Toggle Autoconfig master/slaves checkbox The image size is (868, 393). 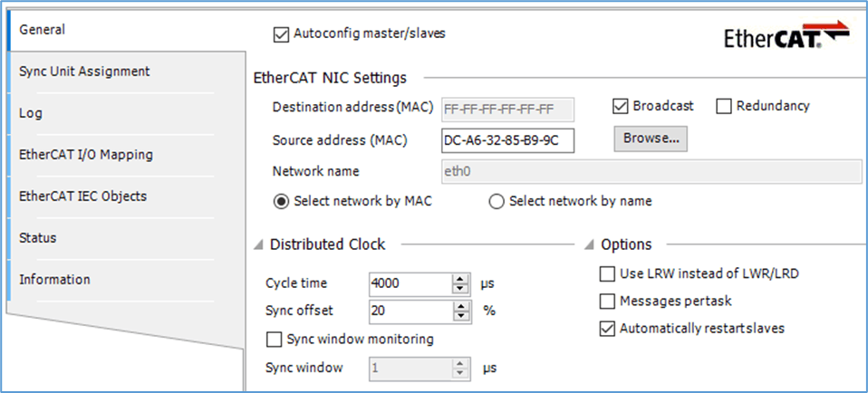[x=281, y=34]
